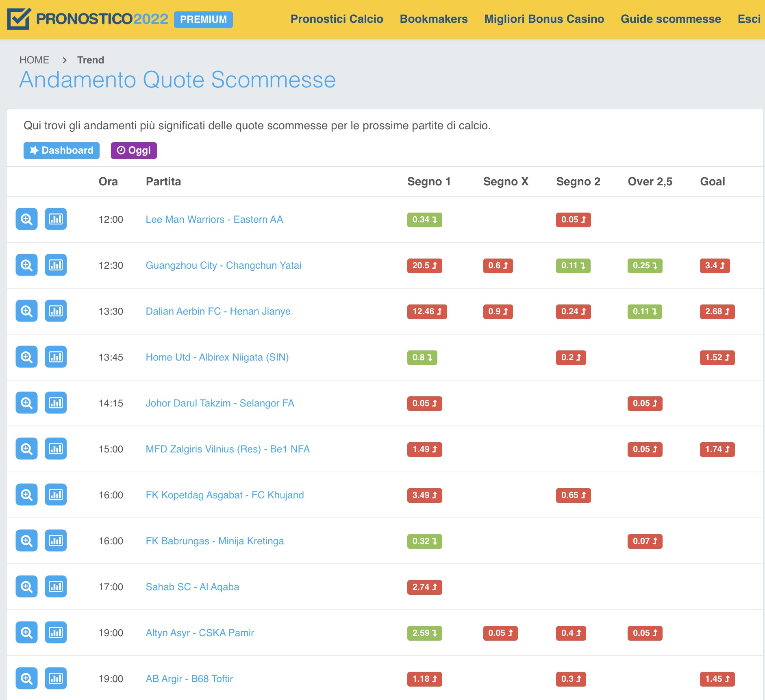
Task: Click the PREMIUM badge
Action: (x=203, y=20)
